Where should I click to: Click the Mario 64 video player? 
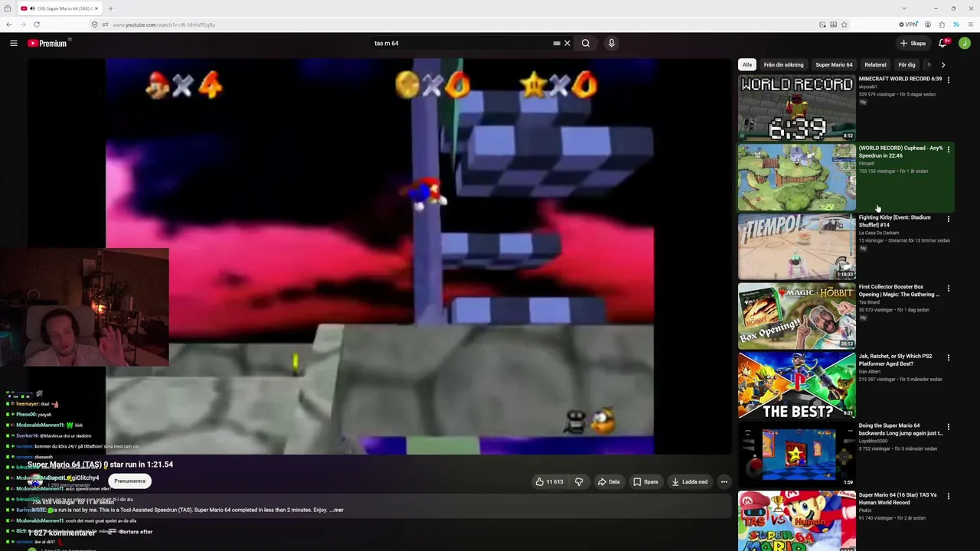[380, 256]
